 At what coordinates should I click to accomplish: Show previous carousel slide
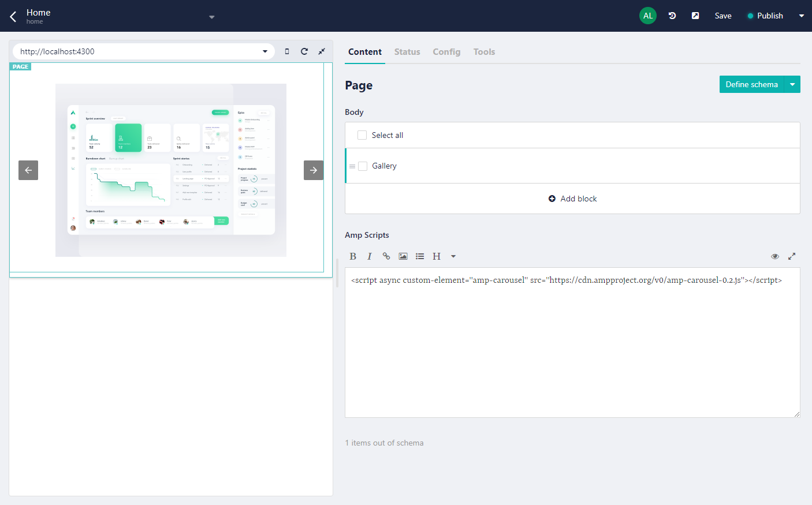point(28,170)
